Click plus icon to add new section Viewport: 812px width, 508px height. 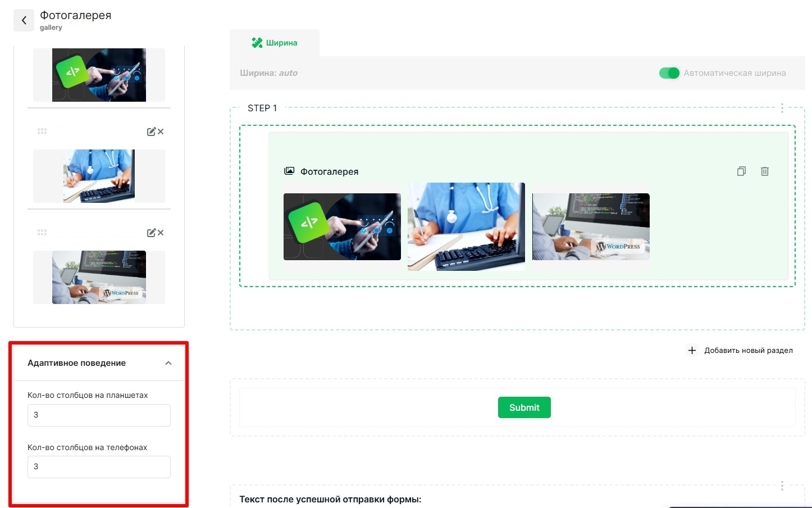[692, 350]
